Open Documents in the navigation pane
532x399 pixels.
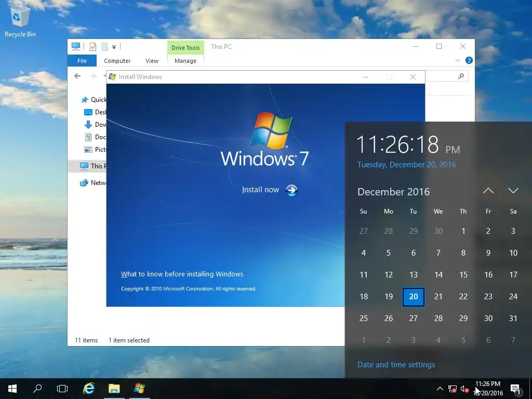[x=95, y=137]
